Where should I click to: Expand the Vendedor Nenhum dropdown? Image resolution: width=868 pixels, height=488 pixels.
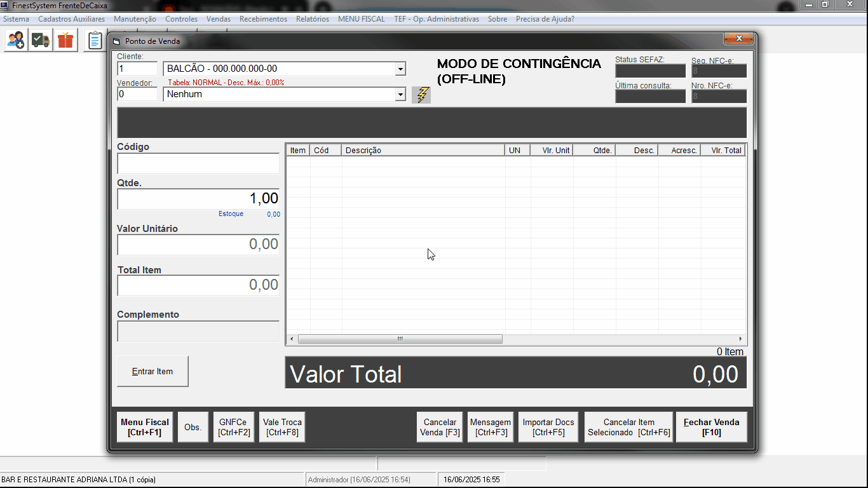coord(400,95)
